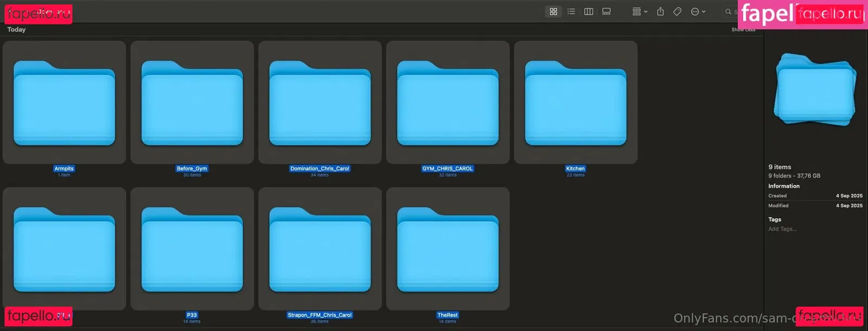Click the Edit Tags toolbar icon
Image resolution: width=868 pixels, height=331 pixels.
[678, 11]
